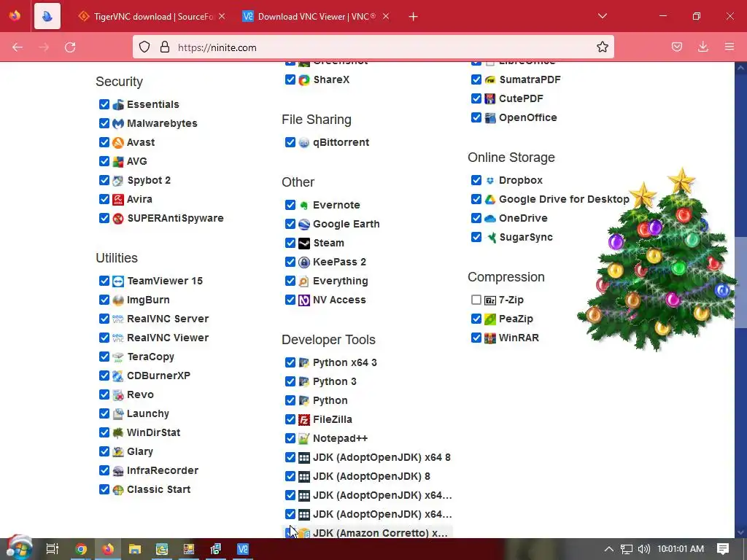747x560 pixels.
Task: Click the SUPERAntiSpyware icon
Action: click(x=118, y=219)
